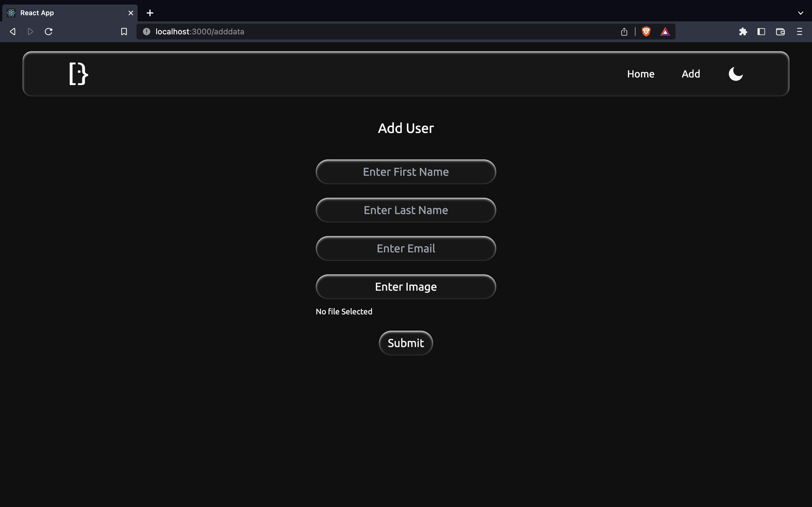The width and height of the screenshot is (812, 507).
Task: Toggle the browser sidebar panel
Action: [761, 31]
